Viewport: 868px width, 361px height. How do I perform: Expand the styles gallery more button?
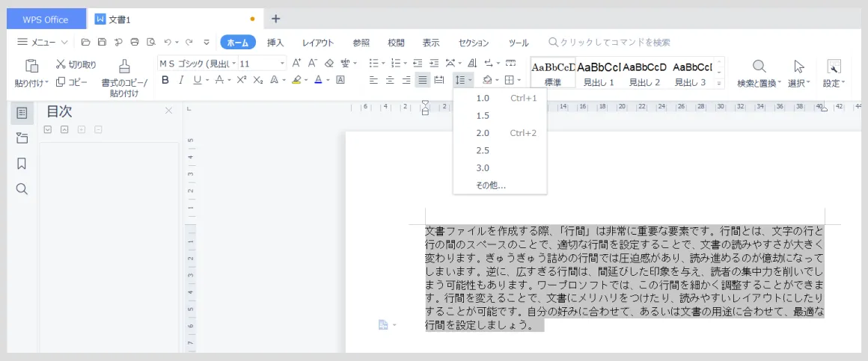pos(719,83)
